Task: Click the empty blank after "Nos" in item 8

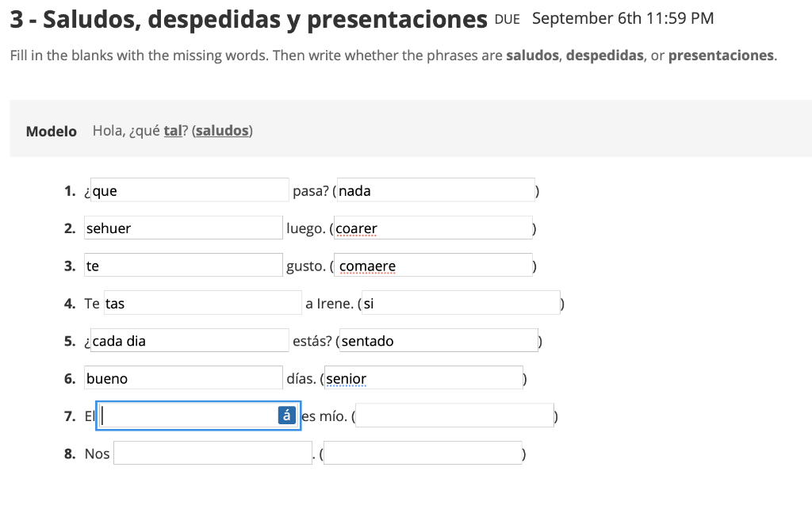Action: coord(213,452)
